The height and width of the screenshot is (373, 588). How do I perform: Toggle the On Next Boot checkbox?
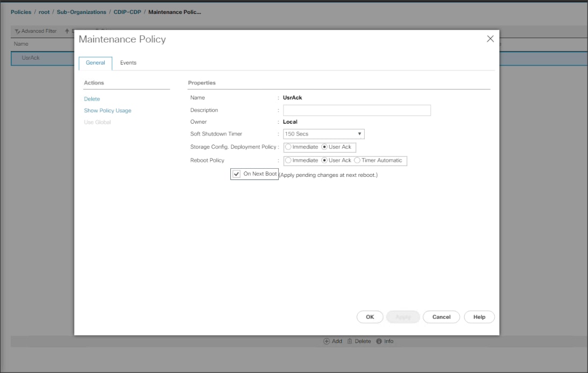tap(236, 174)
